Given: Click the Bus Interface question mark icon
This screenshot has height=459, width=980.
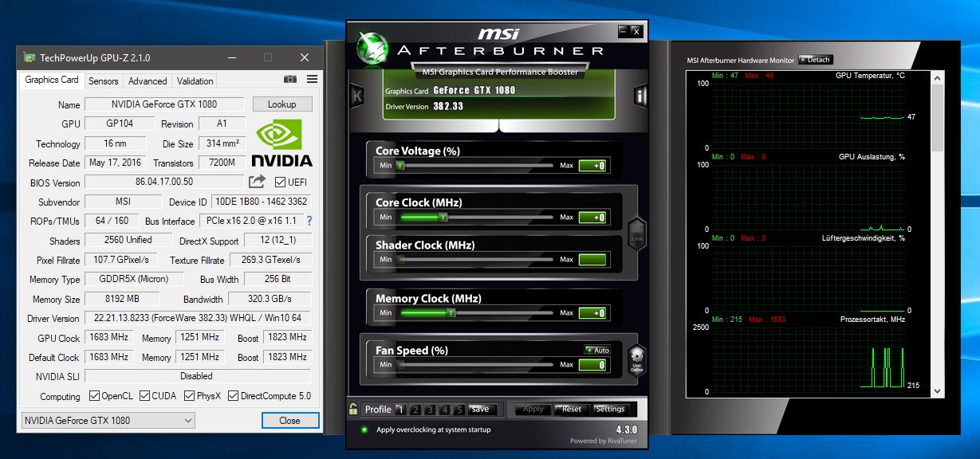Looking at the screenshot, I should 309,221.
